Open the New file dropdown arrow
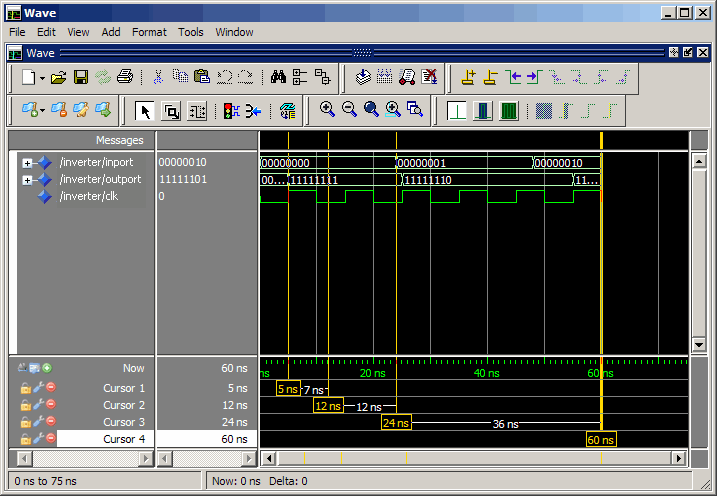This screenshot has width=717, height=496. pyautogui.click(x=43, y=78)
